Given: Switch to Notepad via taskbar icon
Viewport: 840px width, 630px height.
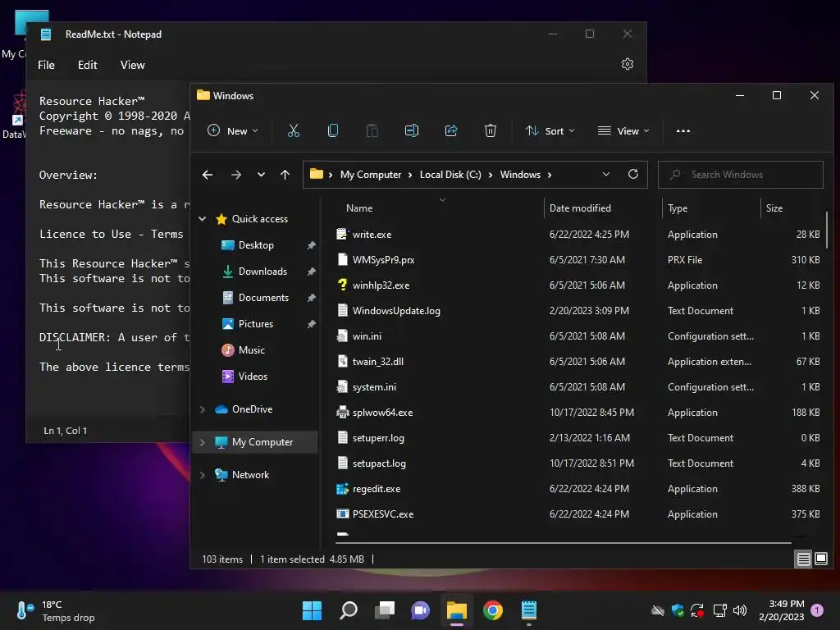Looking at the screenshot, I should point(529,610).
